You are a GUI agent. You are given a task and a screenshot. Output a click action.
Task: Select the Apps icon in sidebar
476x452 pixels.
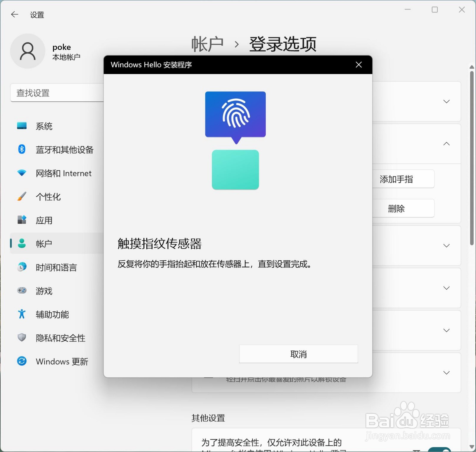(22, 220)
